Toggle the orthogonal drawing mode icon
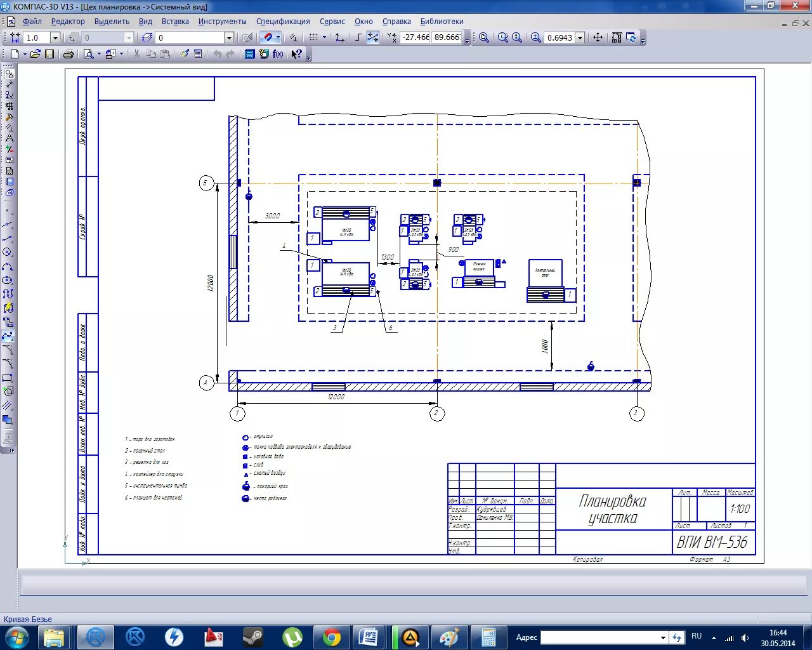 (358, 37)
